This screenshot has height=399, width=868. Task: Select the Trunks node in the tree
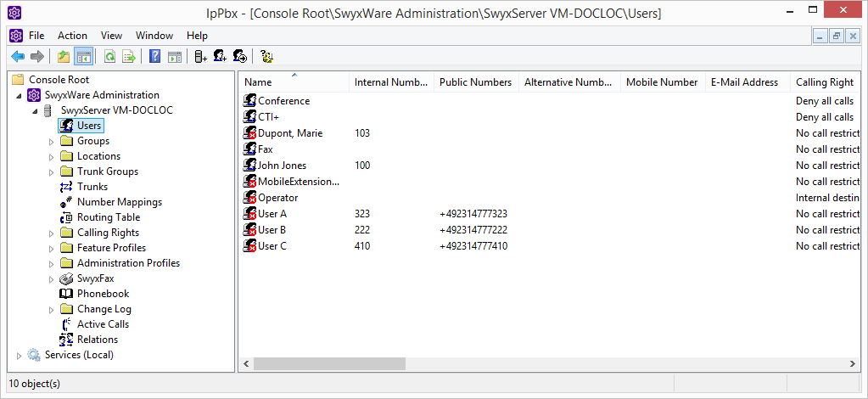point(92,187)
